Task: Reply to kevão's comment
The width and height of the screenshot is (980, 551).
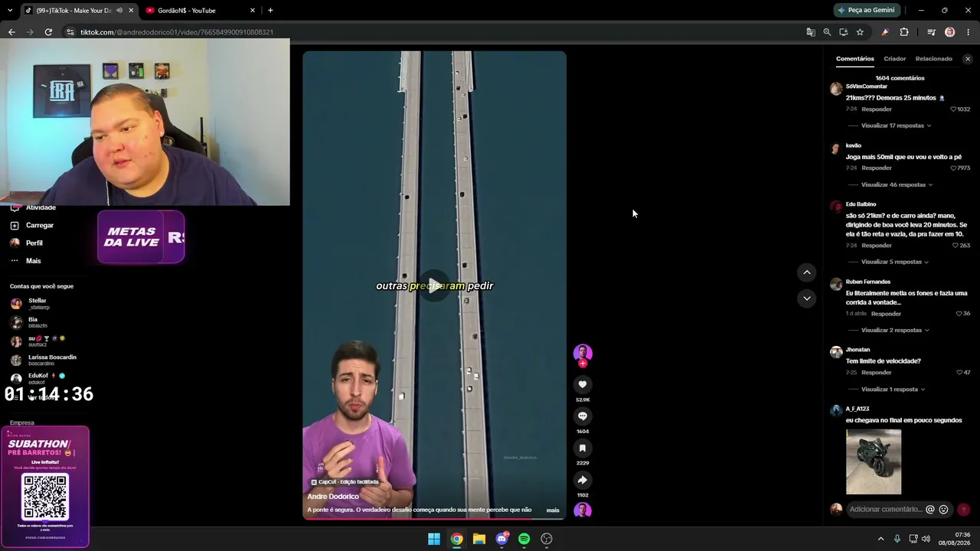Action: click(x=877, y=168)
